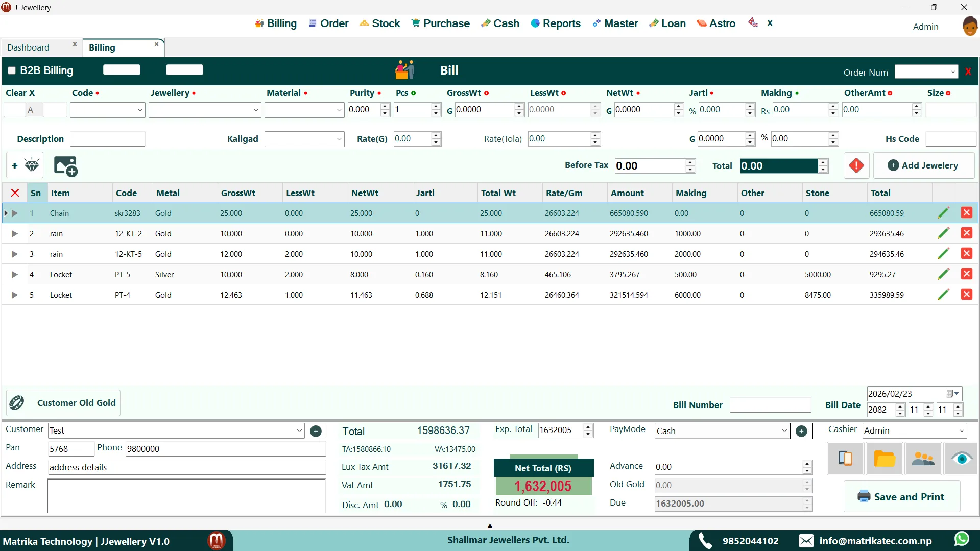Image resolution: width=980 pixels, height=551 pixels.
Task: Expand row 2 rain 12-KT-2 details
Action: coord(15,233)
